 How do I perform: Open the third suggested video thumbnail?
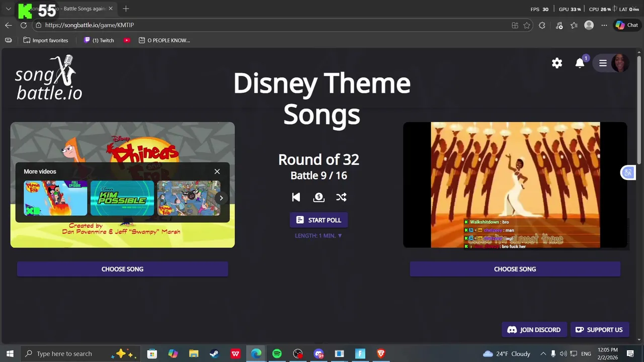tap(189, 198)
